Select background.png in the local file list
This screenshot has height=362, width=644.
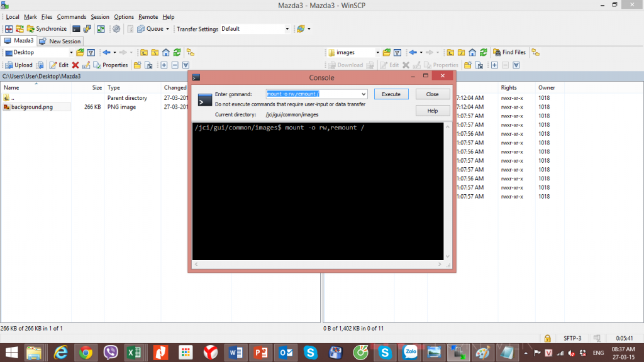pos(32,107)
